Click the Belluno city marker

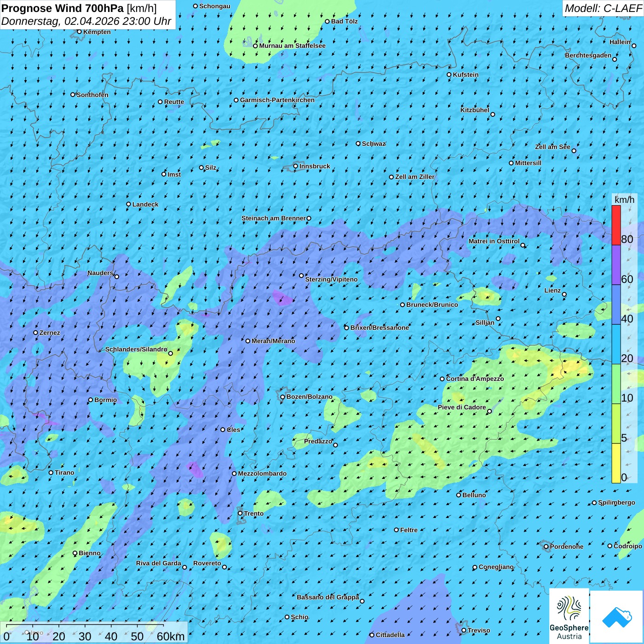(459, 495)
